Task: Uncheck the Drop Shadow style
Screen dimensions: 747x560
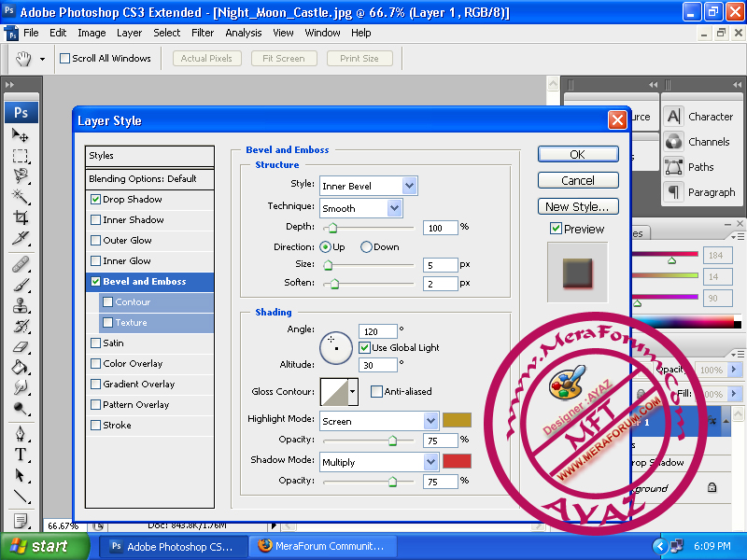Action: 95,200
